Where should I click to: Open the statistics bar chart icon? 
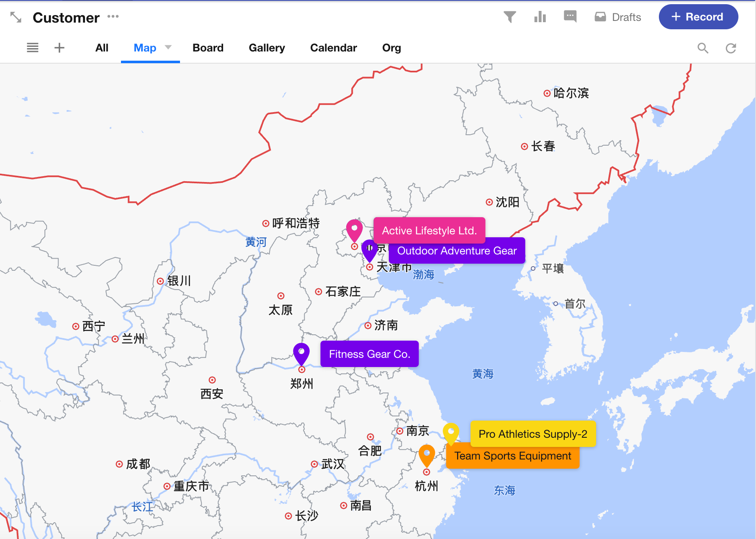540,17
